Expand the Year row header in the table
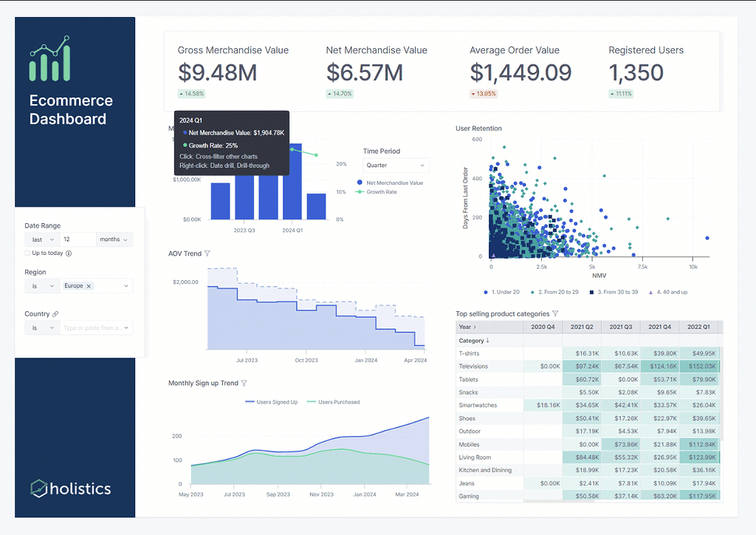756x535 pixels. (474, 327)
